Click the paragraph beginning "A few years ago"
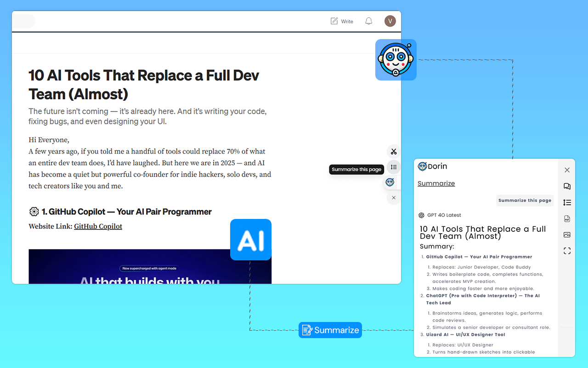 [150, 169]
